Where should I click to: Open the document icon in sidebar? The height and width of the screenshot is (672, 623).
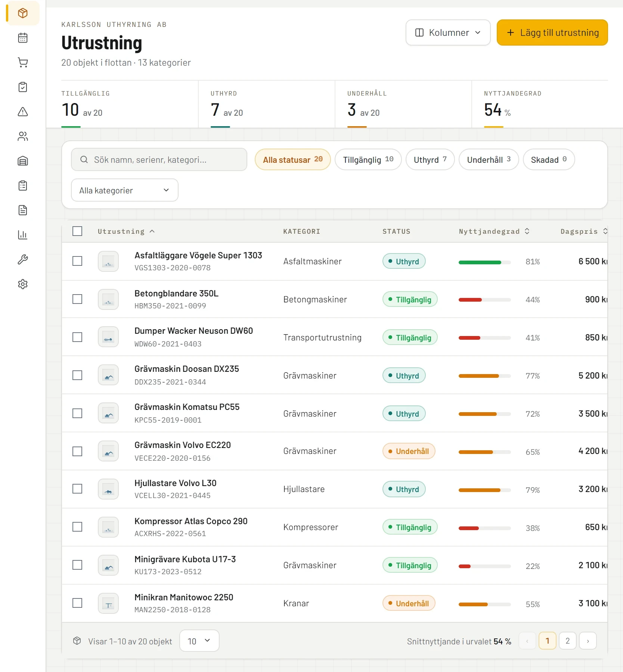23,211
